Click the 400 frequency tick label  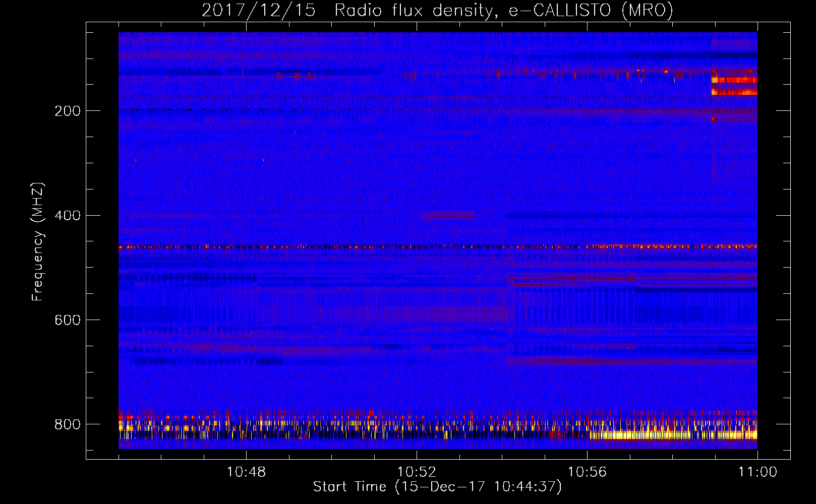pos(68,216)
